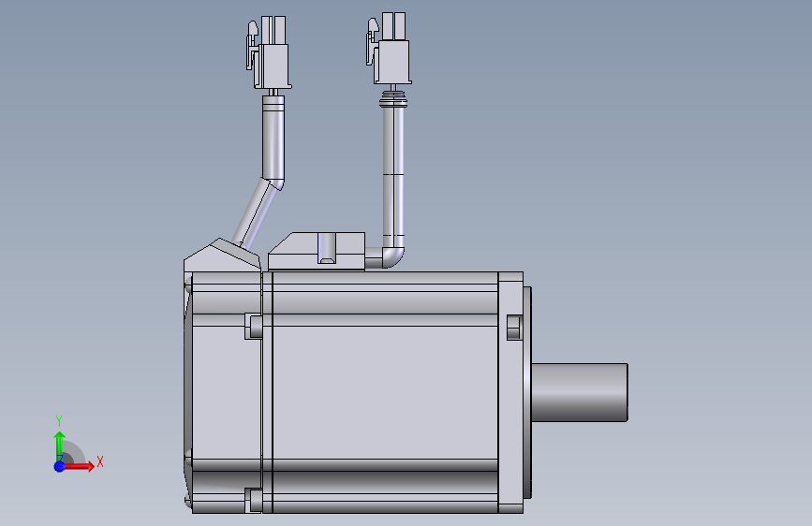Select the motor output shaft
The width and height of the screenshot is (812, 526).
pyautogui.click(x=580, y=392)
